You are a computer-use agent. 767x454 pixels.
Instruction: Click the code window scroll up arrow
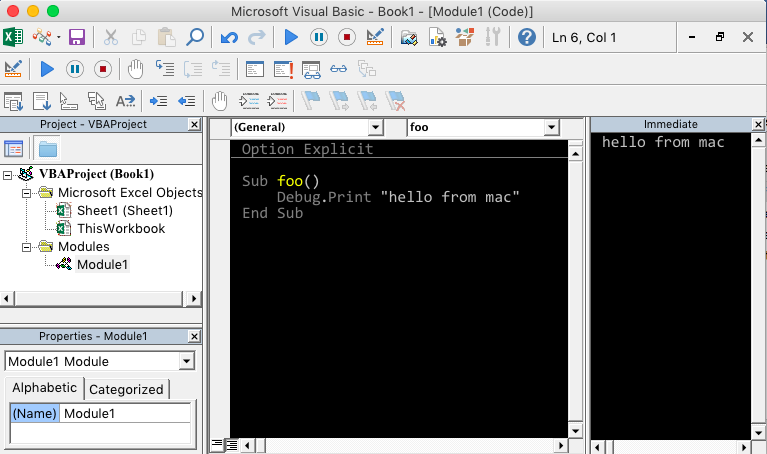(x=575, y=155)
